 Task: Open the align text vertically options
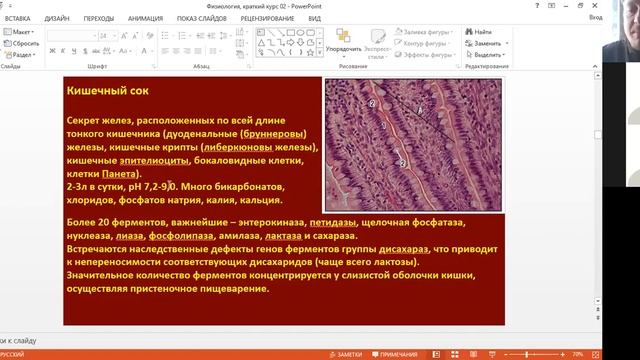pos(241,43)
